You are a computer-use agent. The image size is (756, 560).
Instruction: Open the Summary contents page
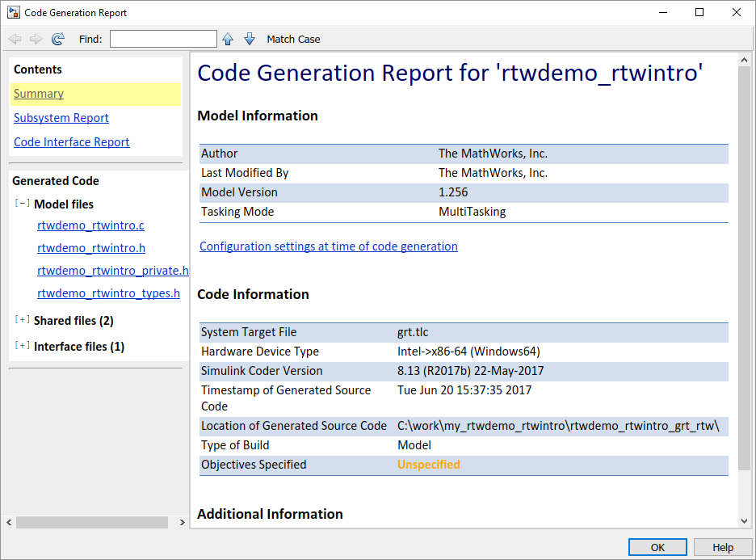tap(39, 94)
